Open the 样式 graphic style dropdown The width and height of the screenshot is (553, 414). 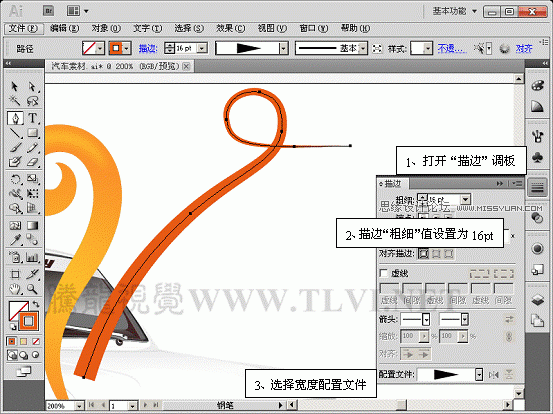pyautogui.click(x=427, y=48)
